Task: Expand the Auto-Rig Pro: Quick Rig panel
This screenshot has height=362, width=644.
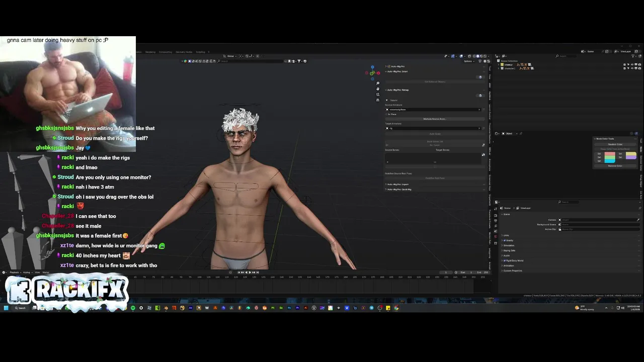Action: (x=386, y=190)
